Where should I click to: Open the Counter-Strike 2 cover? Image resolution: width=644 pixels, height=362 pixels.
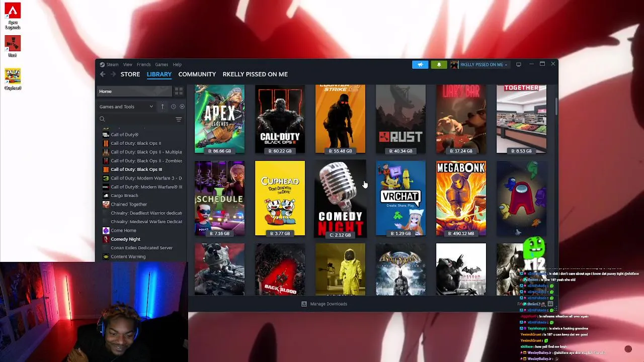tap(340, 119)
